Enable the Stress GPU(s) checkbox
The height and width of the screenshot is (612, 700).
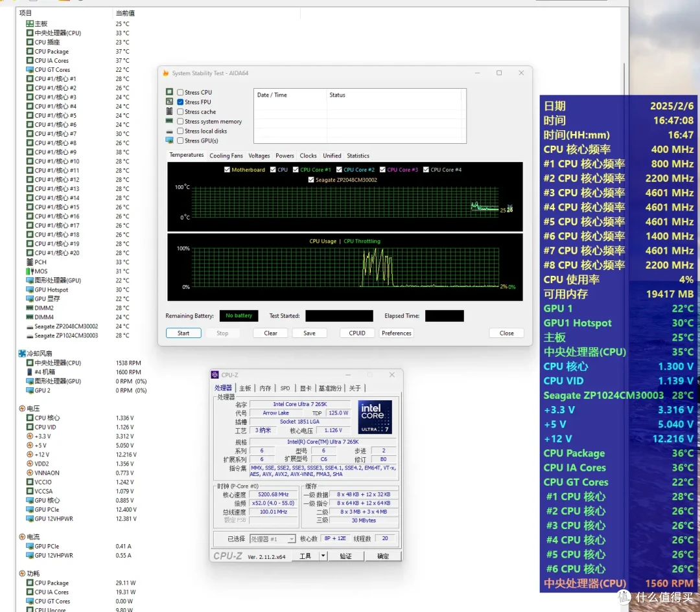tap(180, 141)
